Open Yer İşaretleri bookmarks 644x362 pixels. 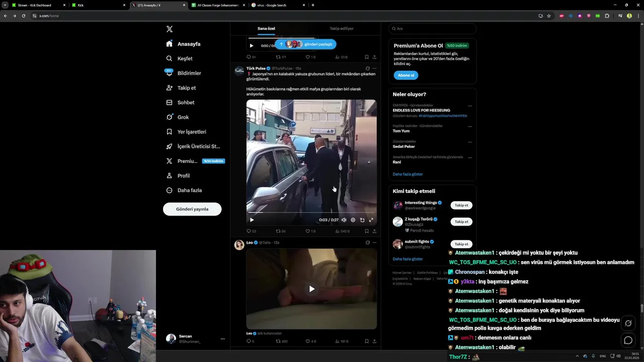(x=186, y=132)
